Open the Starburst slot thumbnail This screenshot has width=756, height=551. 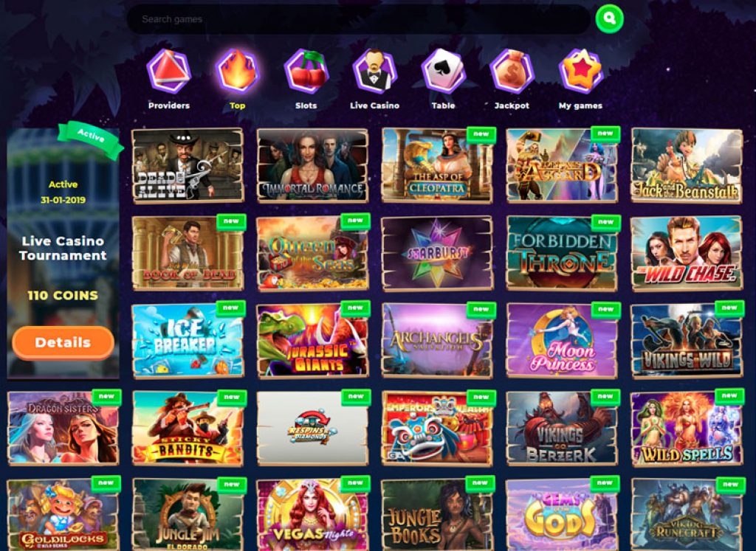point(437,253)
